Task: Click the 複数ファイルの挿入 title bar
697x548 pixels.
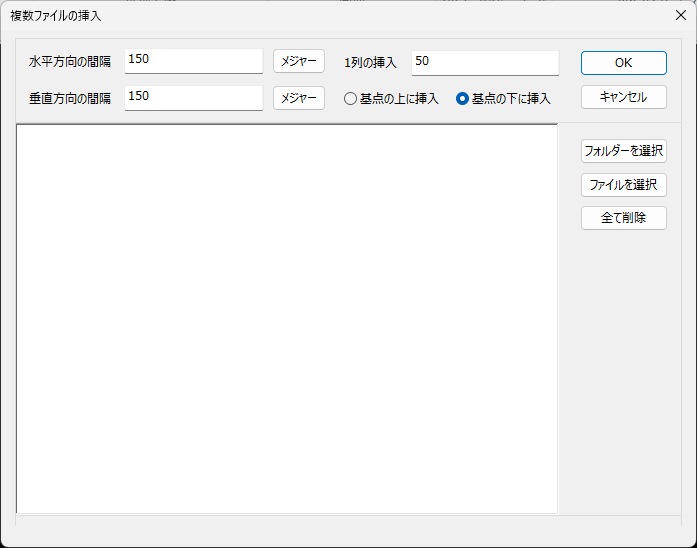Action: [300, 16]
